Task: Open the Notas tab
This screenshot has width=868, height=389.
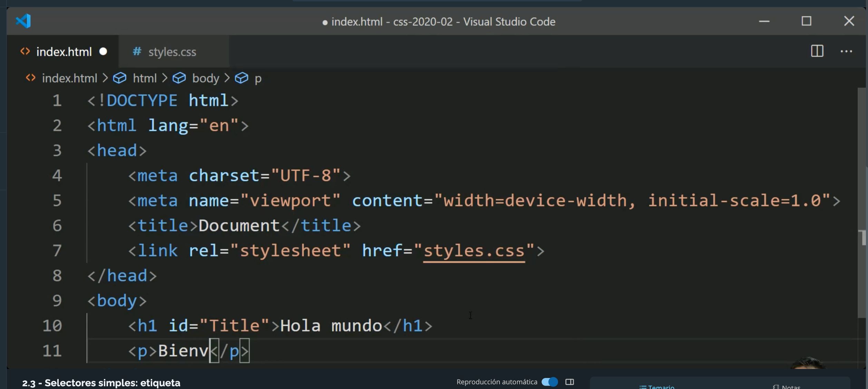Action: tap(788, 386)
